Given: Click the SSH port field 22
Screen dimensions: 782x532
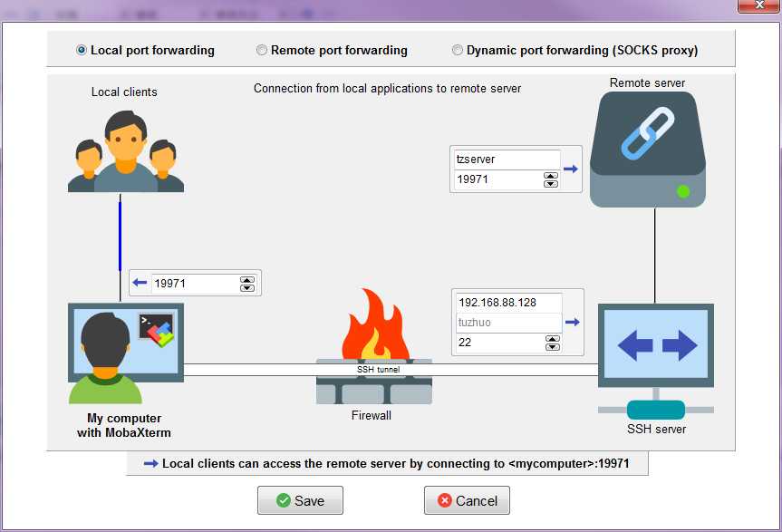Looking at the screenshot, I should (x=500, y=343).
